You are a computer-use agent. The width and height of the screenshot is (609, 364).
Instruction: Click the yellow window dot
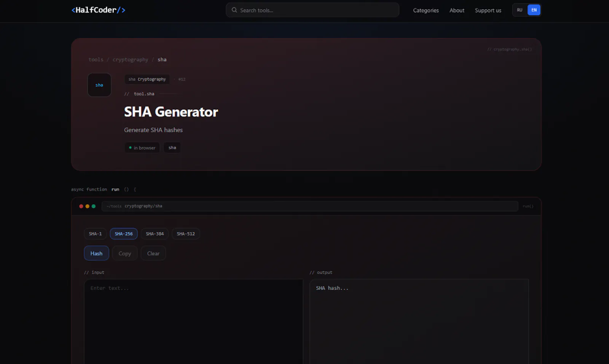pyautogui.click(x=87, y=206)
